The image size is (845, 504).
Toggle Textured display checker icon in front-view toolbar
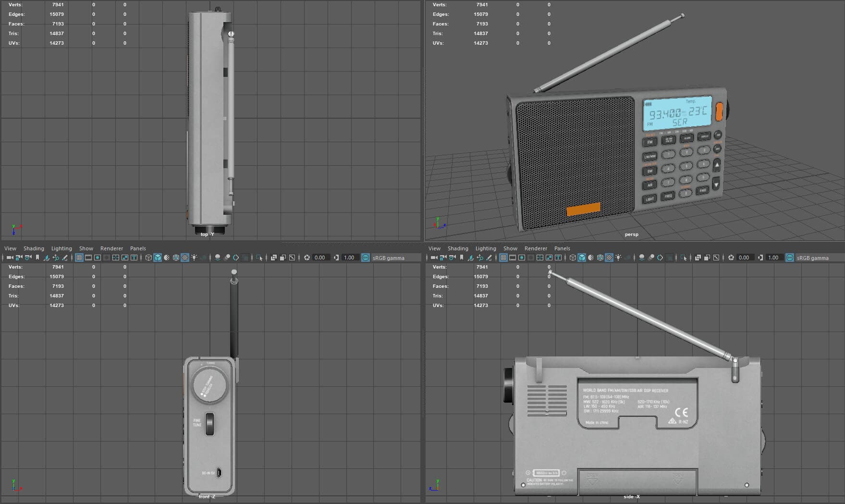coord(185,258)
